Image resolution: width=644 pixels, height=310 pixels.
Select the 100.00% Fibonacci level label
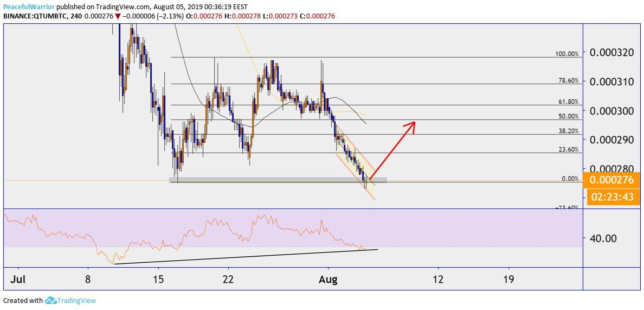pyautogui.click(x=567, y=53)
